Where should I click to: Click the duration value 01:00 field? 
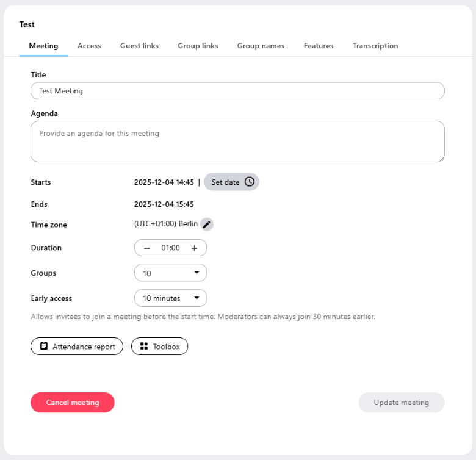(170, 248)
